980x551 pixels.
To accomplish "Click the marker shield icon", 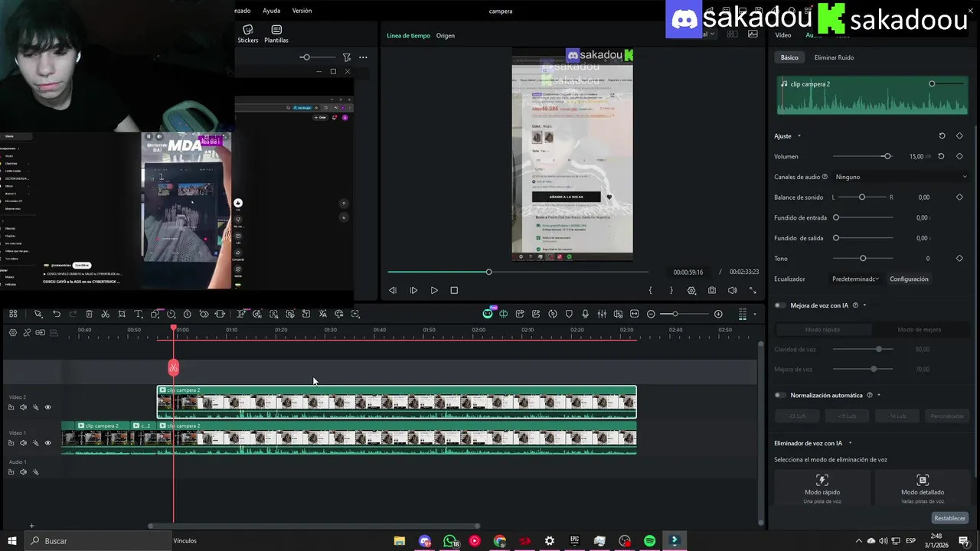I will point(569,314).
